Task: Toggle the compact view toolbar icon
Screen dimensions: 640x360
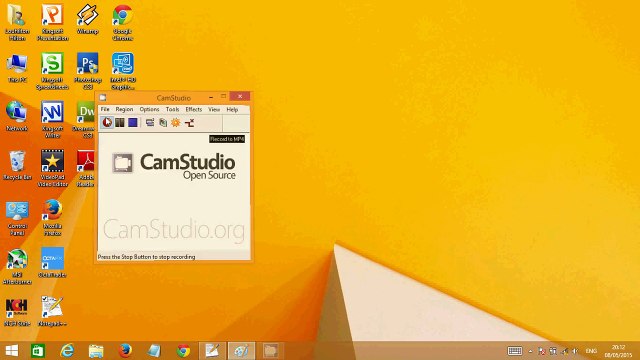Action: pyautogui.click(x=150, y=122)
